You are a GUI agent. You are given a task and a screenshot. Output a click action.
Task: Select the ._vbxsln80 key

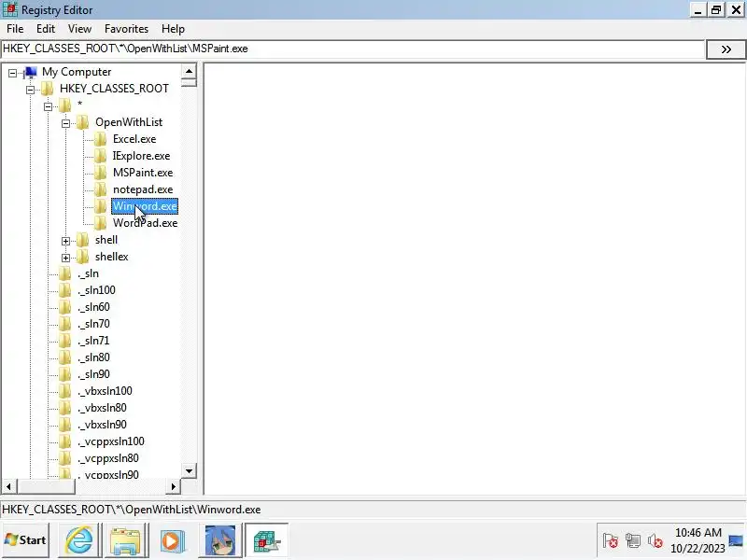(x=102, y=408)
